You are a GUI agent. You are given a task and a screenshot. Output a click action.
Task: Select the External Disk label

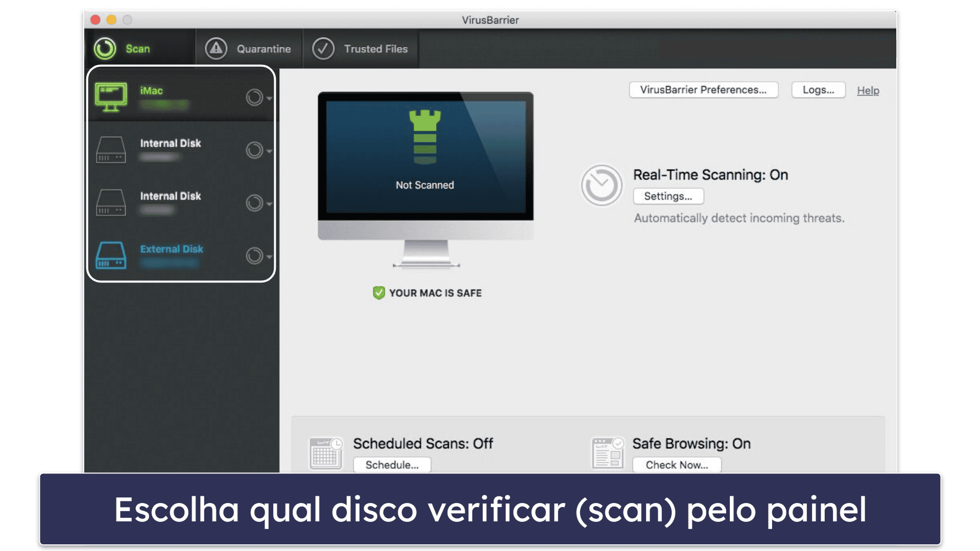pos(172,249)
